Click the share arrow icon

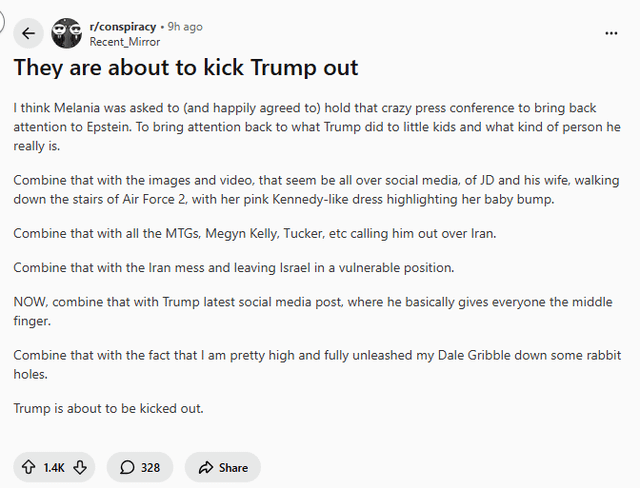click(206, 467)
